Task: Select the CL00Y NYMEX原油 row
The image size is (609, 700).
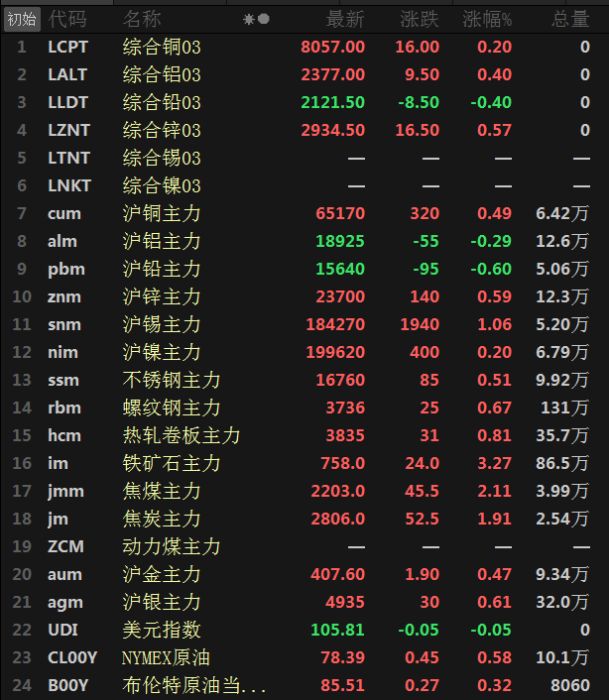Action: tap(304, 657)
